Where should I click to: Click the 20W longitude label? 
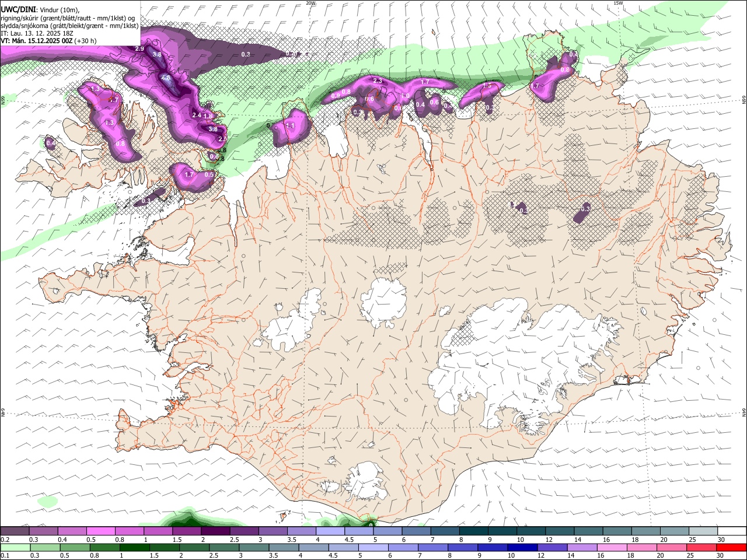click(311, 3)
